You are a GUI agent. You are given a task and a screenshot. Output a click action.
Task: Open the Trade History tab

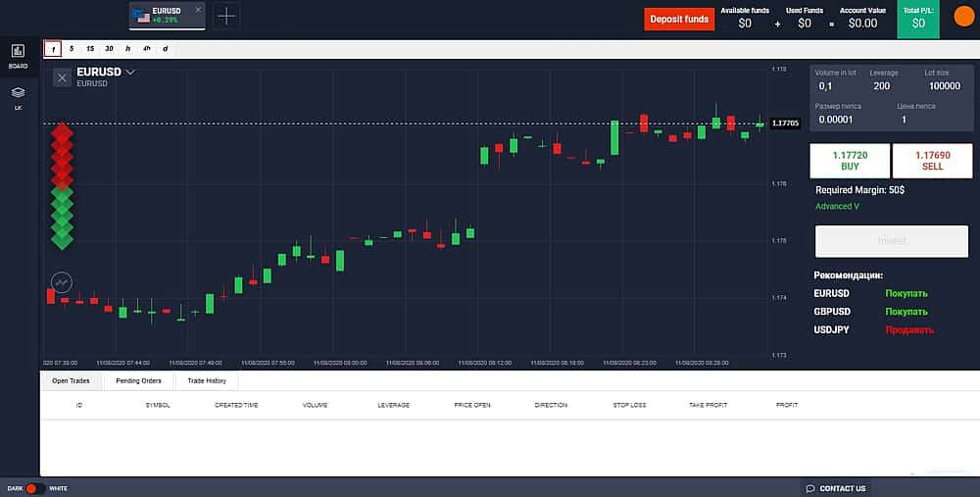click(x=207, y=380)
